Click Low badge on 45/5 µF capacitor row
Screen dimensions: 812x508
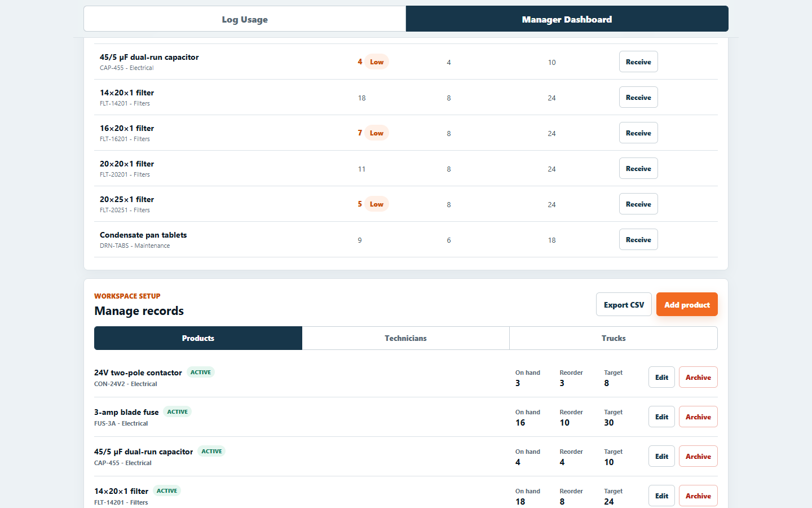[377, 62]
